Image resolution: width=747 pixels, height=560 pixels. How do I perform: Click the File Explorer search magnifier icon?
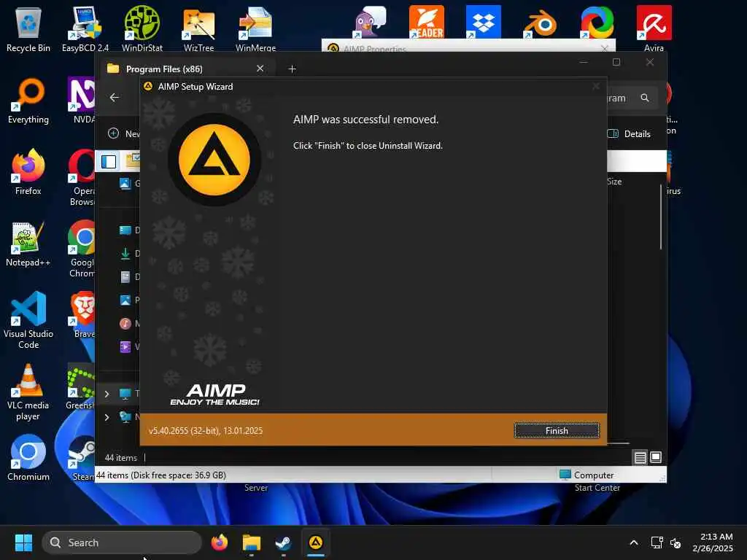(x=645, y=98)
